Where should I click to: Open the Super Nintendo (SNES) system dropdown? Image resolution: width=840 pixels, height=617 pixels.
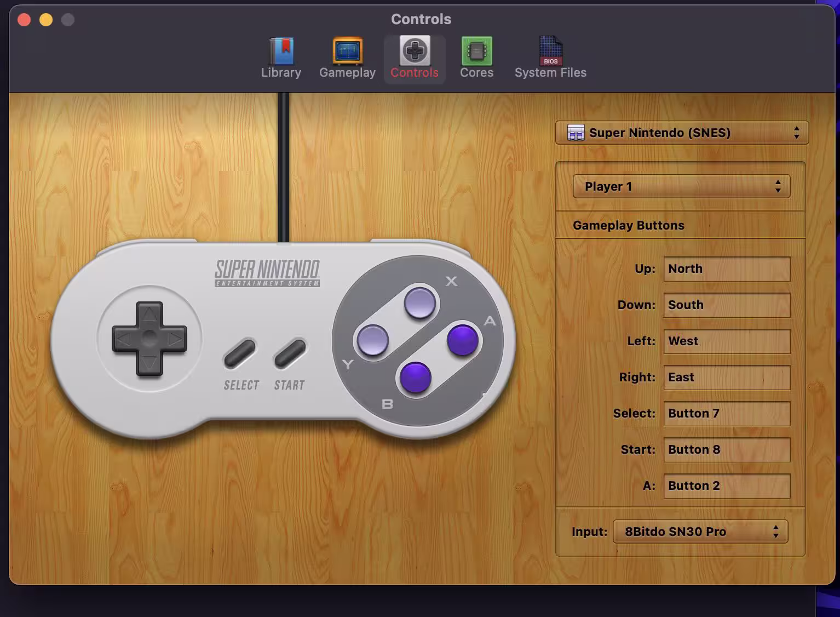click(682, 133)
